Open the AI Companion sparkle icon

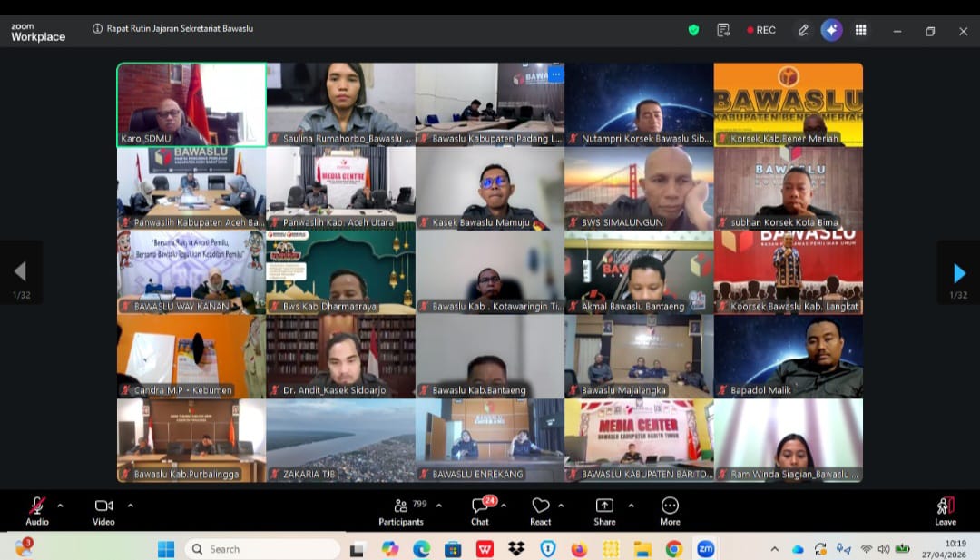point(831,30)
